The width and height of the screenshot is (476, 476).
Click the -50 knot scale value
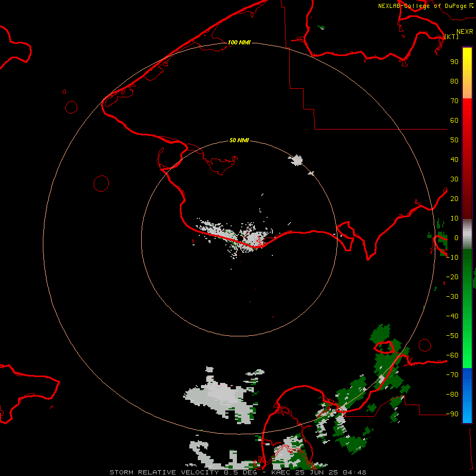(452, 336)
